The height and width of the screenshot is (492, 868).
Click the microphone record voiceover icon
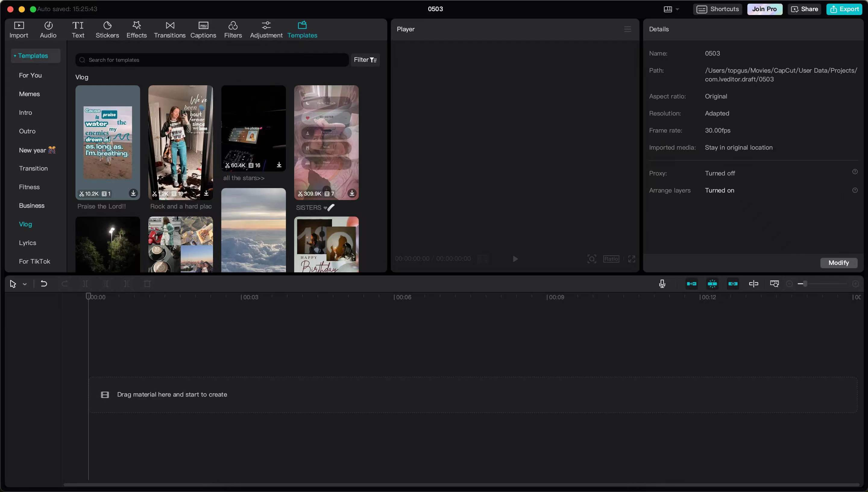[662, 284]
